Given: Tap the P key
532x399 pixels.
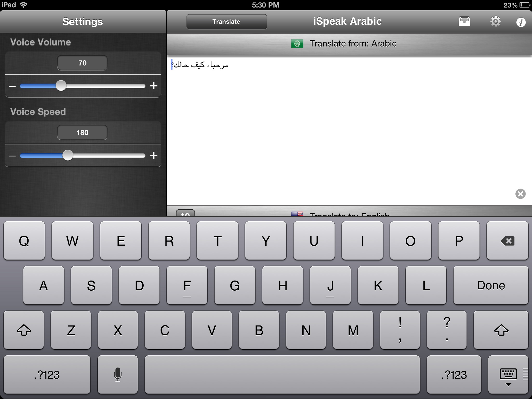Looking at the screenshot, I should click(459, 241).
